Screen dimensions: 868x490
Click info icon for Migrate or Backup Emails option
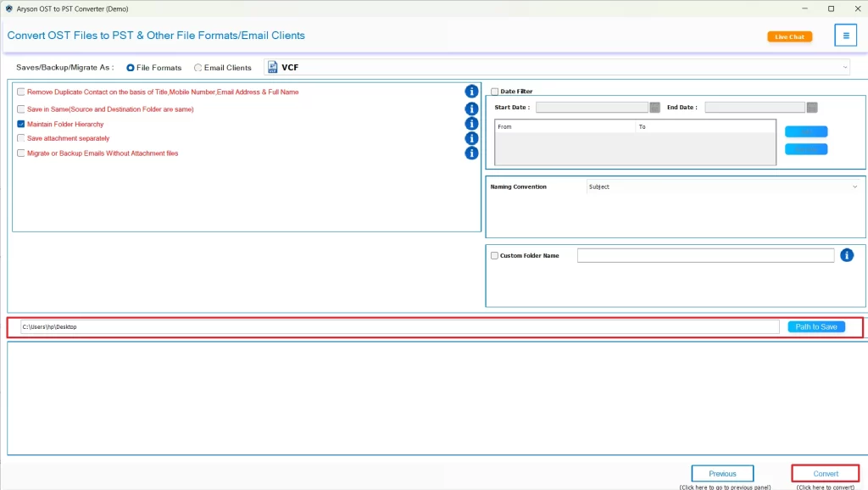[x=471, y=153]
